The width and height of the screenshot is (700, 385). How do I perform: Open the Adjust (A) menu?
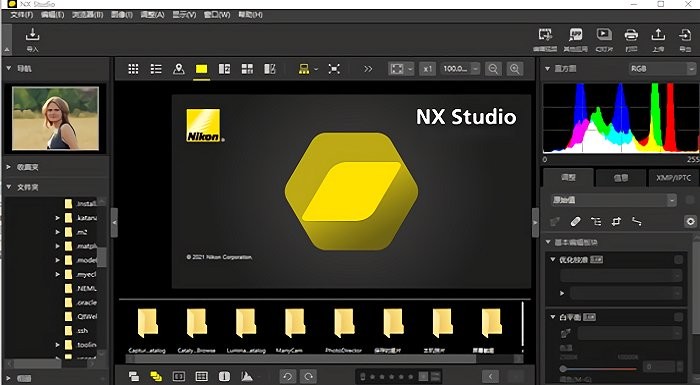coord(152,15)
